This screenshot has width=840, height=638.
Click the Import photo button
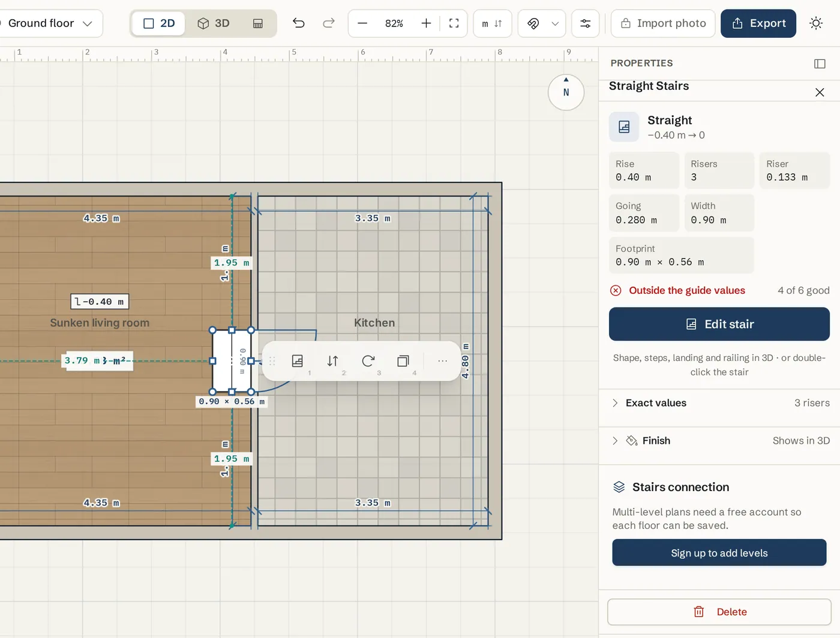pyautogui.click(x=663, y=23)
